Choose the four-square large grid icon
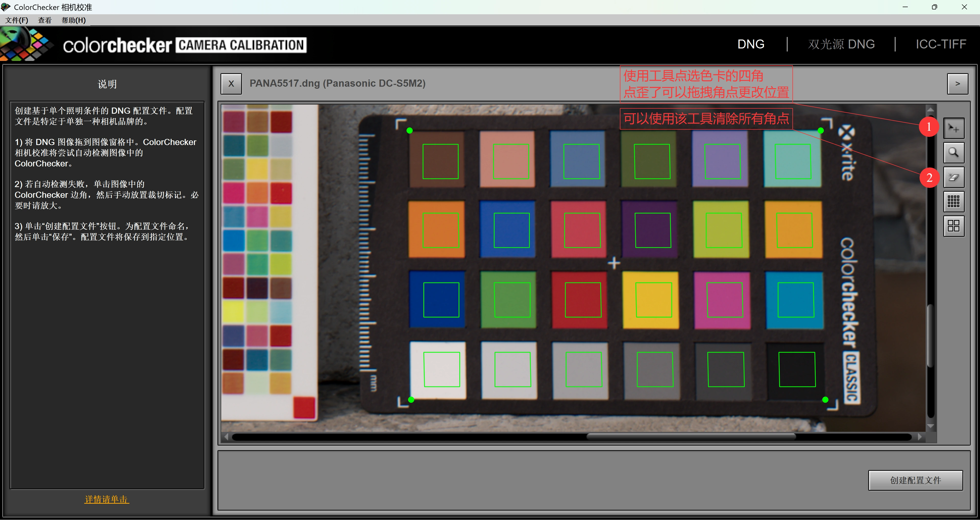Screen dimensions: 980x520 (954, 226)
